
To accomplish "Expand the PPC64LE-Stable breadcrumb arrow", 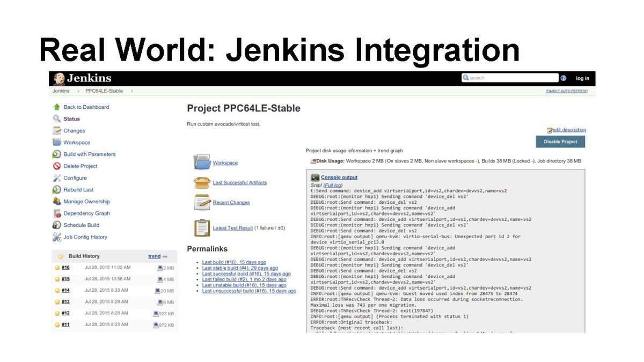I will click(x=131, y=91).
